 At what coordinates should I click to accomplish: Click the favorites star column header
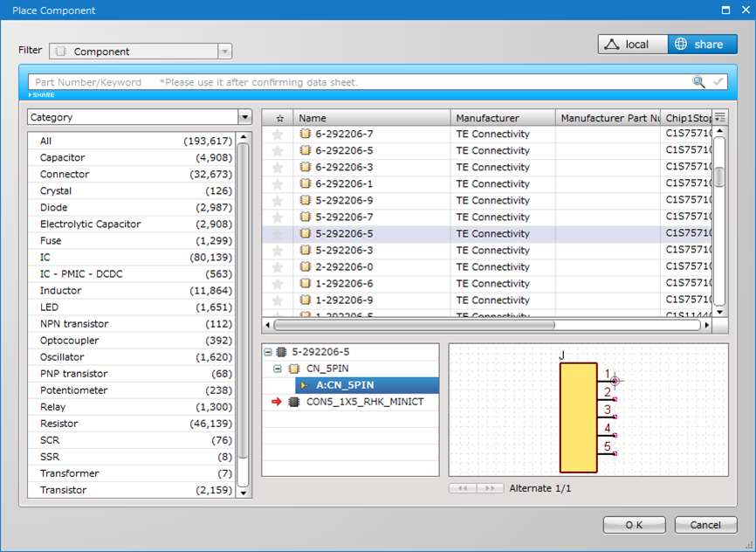pos(279,118)
